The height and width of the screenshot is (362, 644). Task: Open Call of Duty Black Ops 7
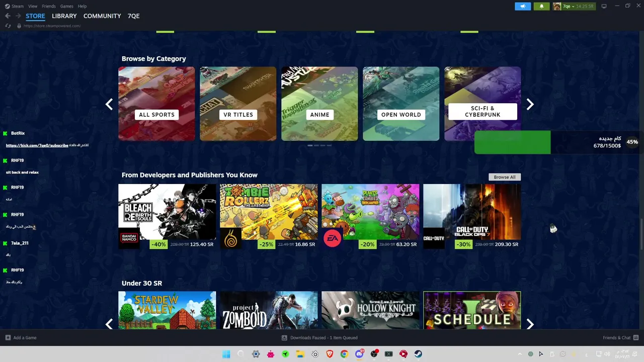coord(472,212)
